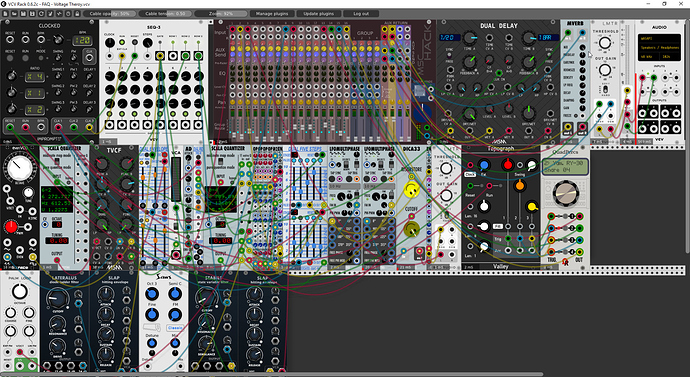Viewport: 690px width, 377px height.
Task: Create a new patch from toolbar
Action: [x=6, y=14]
